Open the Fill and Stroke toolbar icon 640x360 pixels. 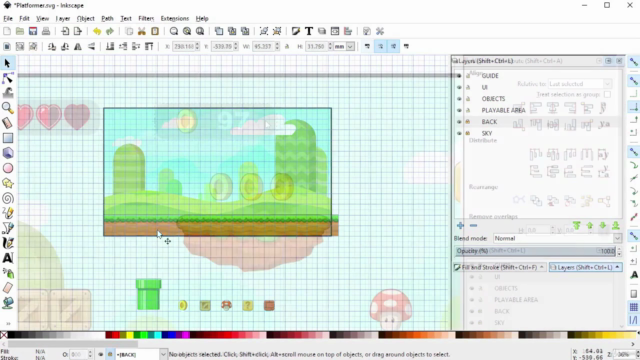pyautogui.click(x=296, y=31)
